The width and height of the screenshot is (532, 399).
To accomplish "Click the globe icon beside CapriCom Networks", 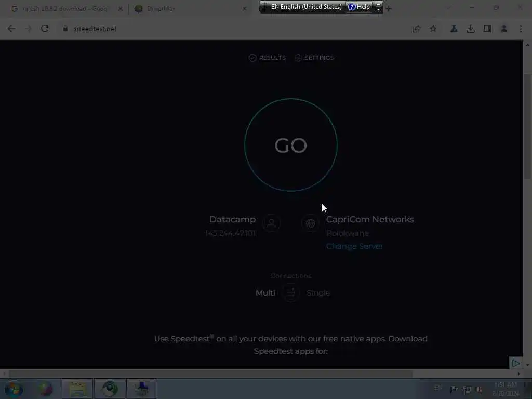I will pos(310,223).
